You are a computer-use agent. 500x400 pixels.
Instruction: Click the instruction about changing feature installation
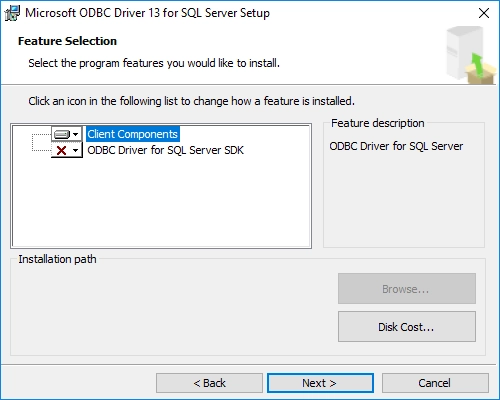[x=191, y=101]
